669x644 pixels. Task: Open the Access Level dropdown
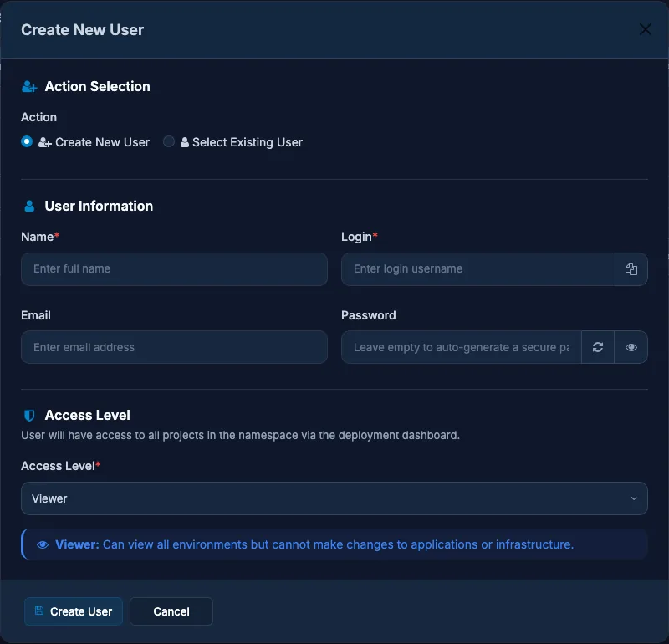pos(334,498)
